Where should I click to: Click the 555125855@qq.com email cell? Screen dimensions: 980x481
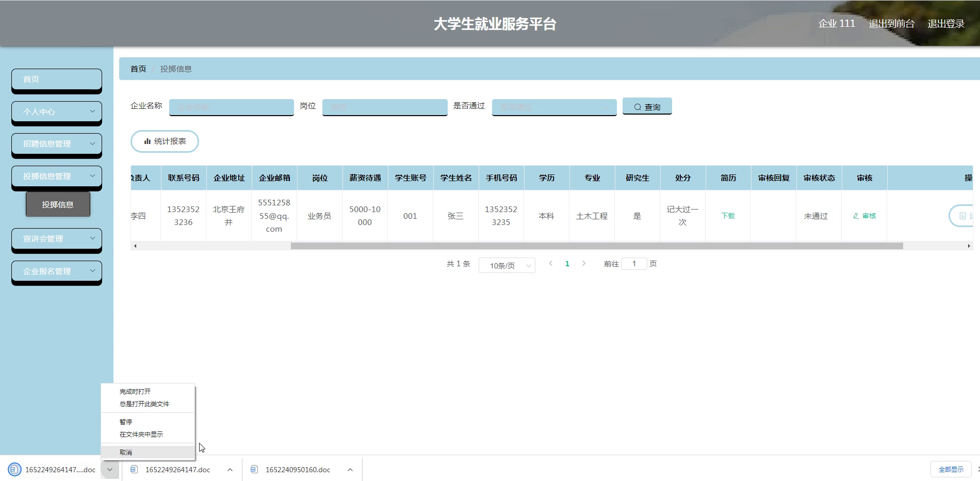pyautogui.click(x=274, y=216)
